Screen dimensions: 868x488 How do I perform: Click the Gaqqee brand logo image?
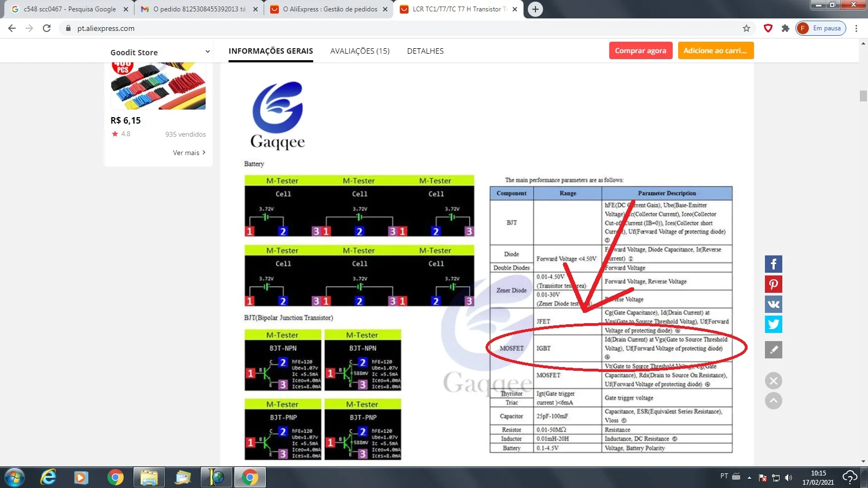[x=278, y=115]
